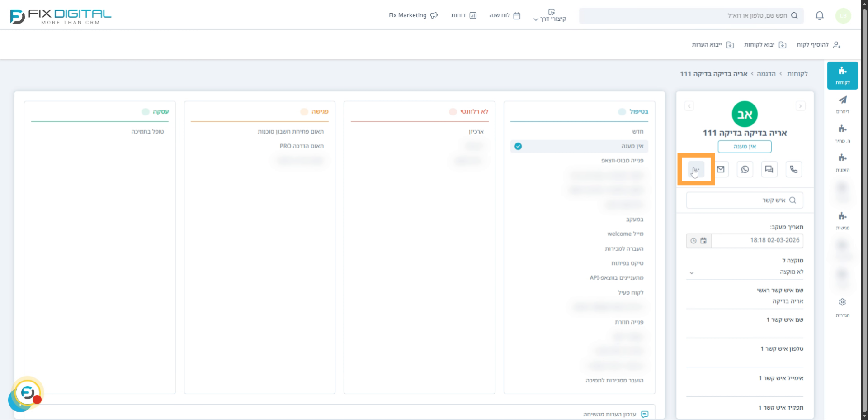Screen dimensions: 868x420
Task: Expand the קיצורי דרך shortcuts dropdown
Action: point(550,16)
